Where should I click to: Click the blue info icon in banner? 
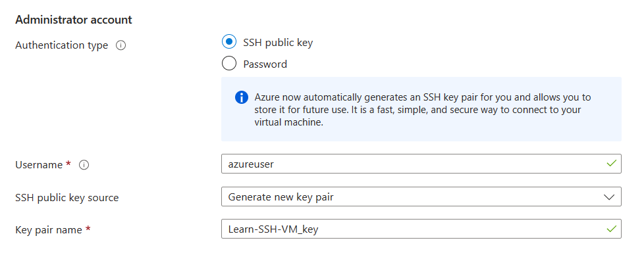(x=242, y=97)
